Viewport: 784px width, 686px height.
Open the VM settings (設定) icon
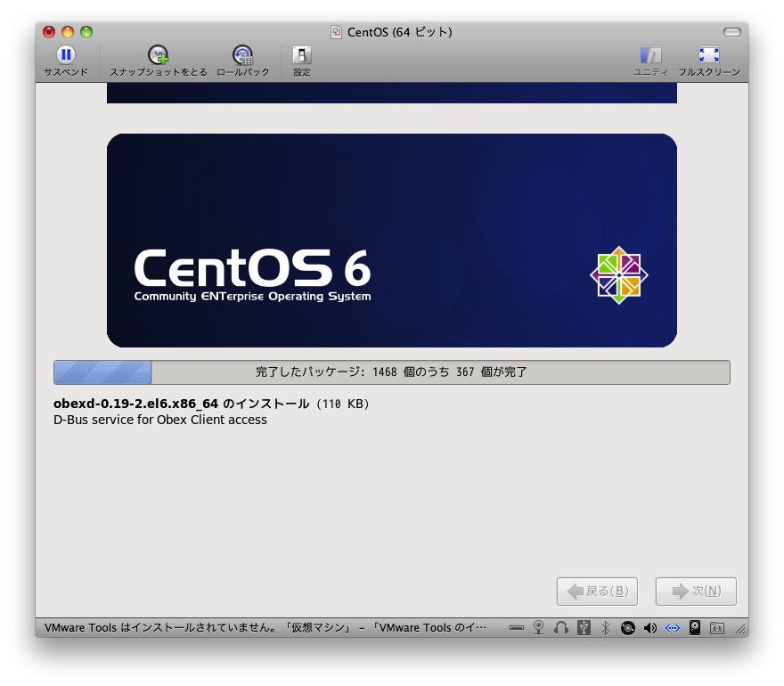pos(301,54)
